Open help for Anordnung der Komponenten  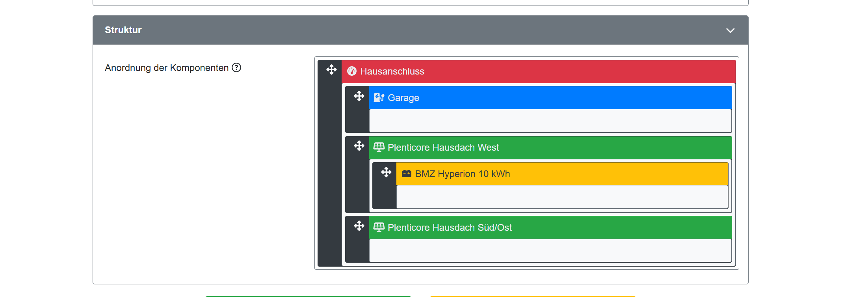(x=236, y=67)
